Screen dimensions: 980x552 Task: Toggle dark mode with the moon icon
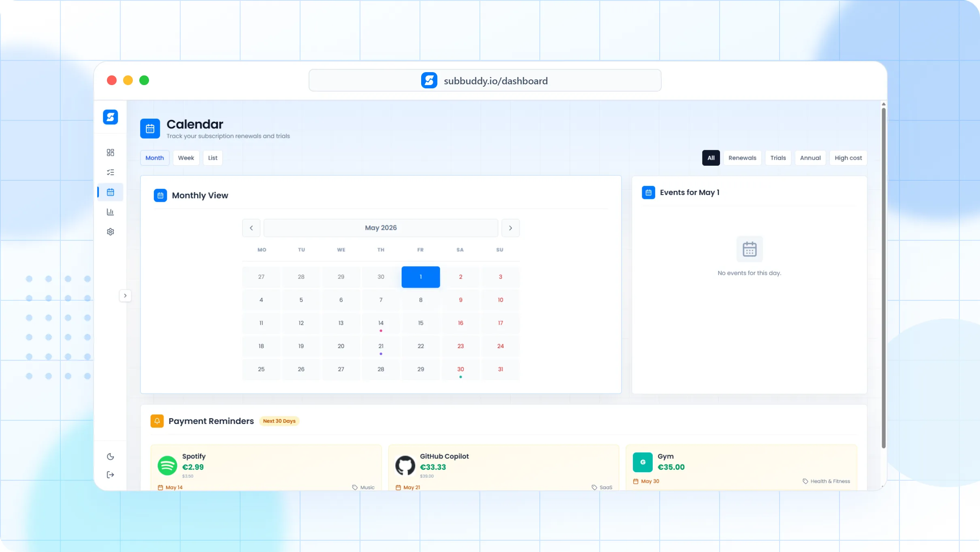[110, 457]
